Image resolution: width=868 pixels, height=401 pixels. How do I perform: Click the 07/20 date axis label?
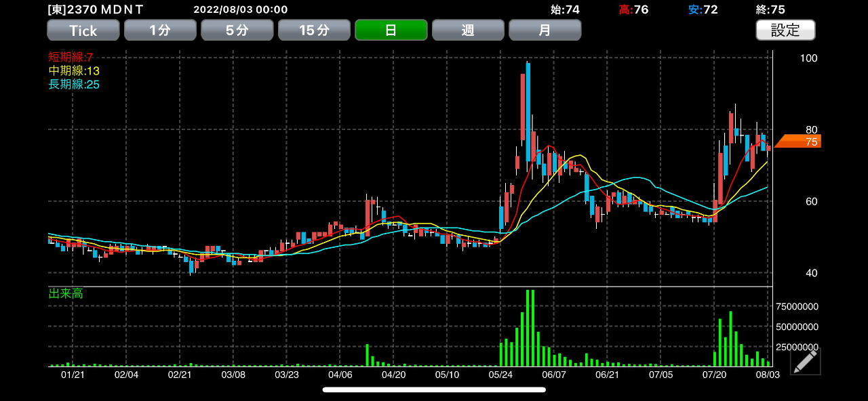pyautogui.click(x=715, y=375)
